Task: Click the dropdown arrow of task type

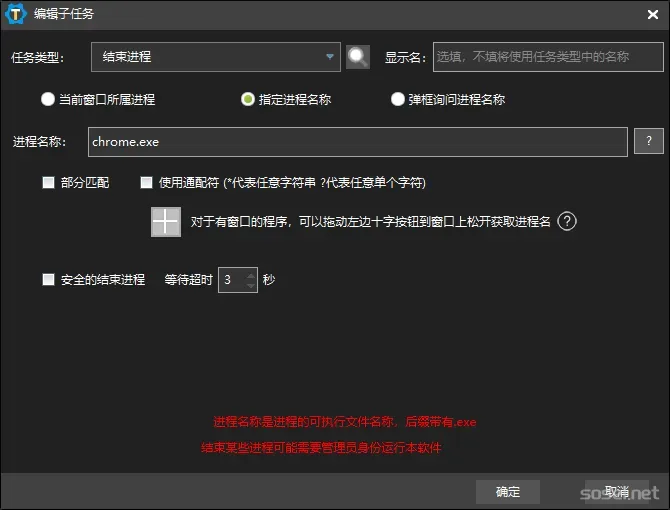Action: pos(329,56)
